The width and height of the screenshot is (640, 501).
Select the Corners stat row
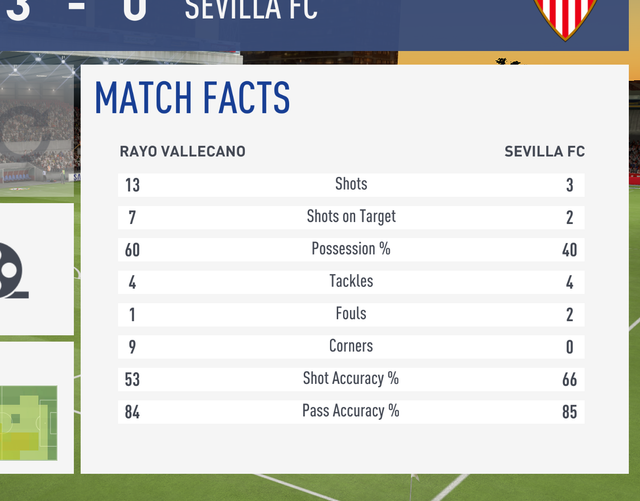351,346
